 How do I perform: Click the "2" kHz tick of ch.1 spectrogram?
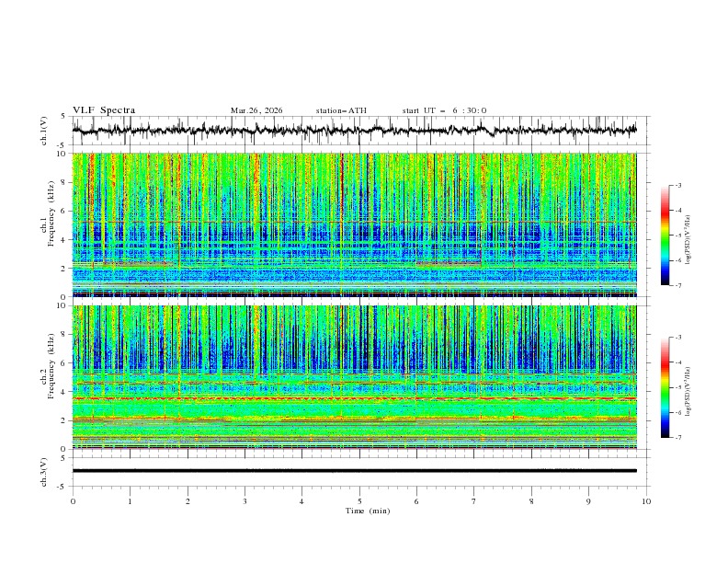[x=63, y=269]
